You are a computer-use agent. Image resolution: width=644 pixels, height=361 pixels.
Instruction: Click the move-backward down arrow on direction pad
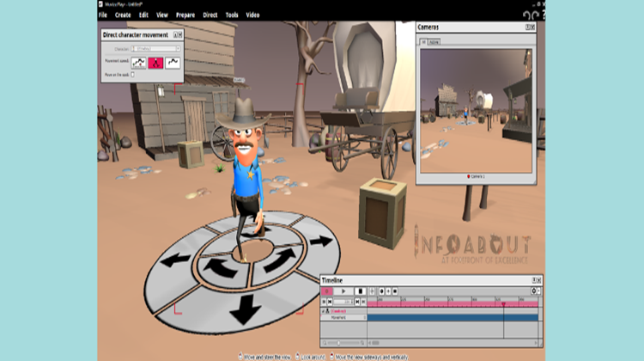tap(246, 309)
